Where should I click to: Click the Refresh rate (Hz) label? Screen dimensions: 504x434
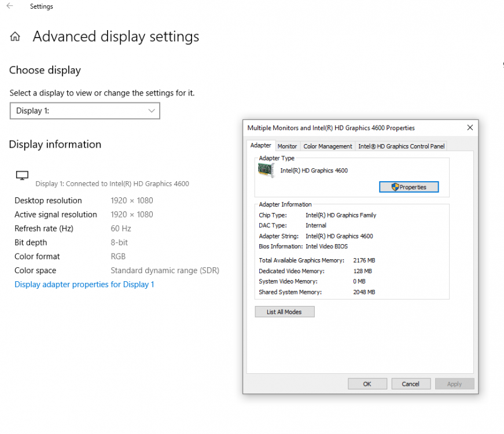click(44, 229)
